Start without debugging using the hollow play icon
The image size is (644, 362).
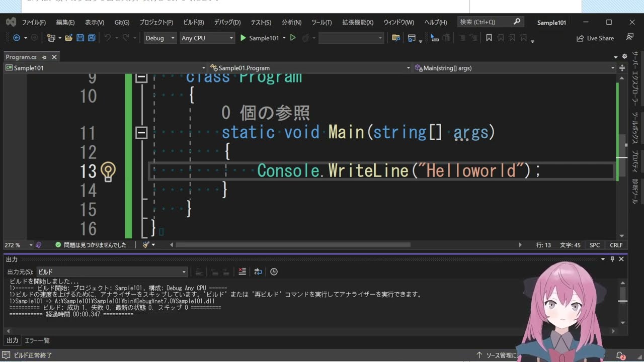pos(293,38)
